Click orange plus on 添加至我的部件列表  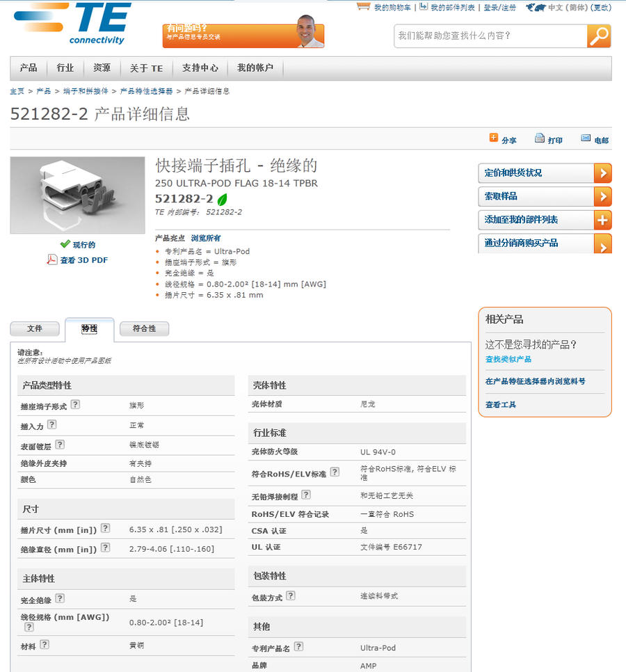[602, 221]
